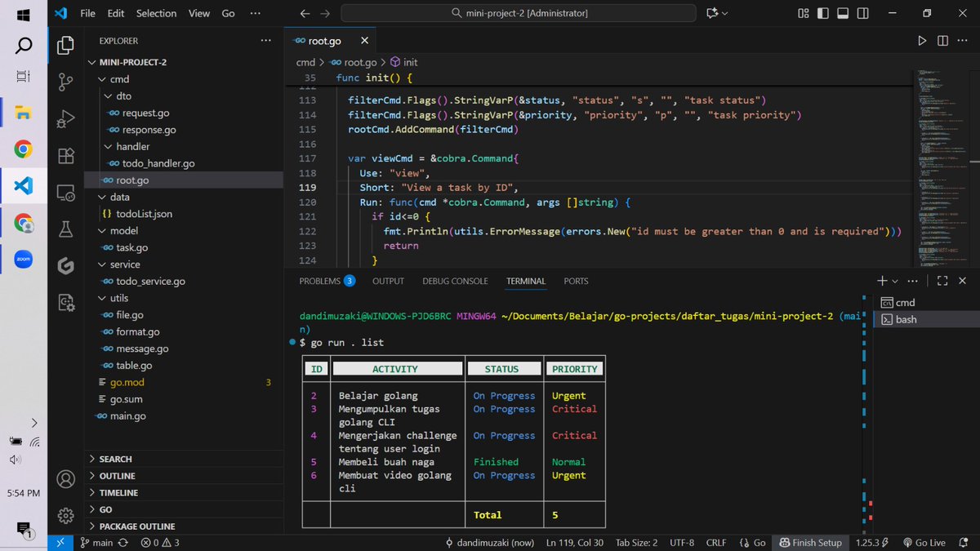Open the Run and Debug view

pyautogui.click(x=65, y=118)
